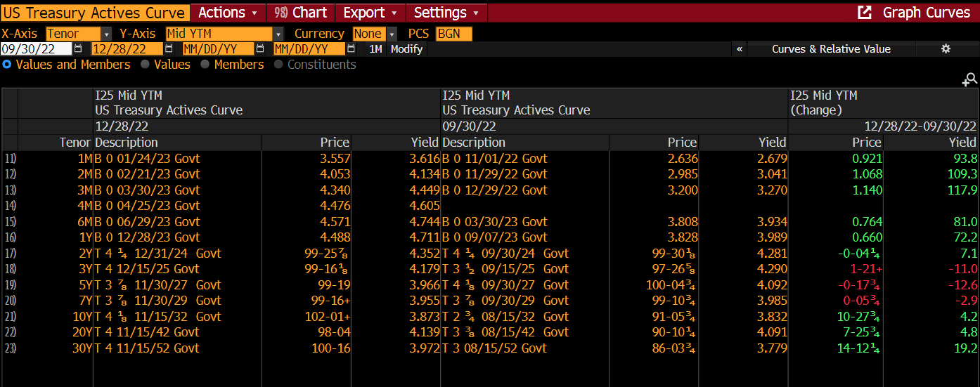Expand the Settings menu

point(446,13)
